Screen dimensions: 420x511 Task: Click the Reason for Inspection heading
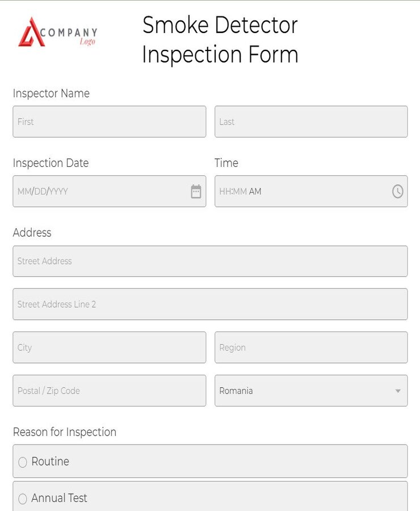pos(64,432)
